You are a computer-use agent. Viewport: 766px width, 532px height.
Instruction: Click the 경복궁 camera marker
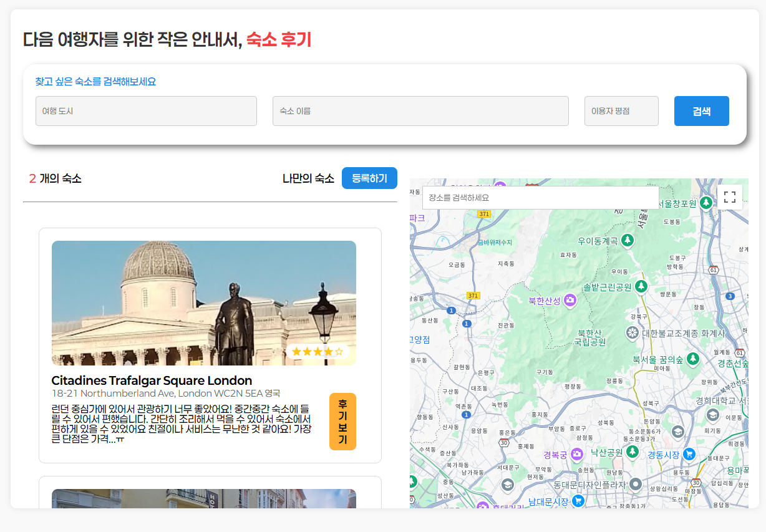(577, 454)
